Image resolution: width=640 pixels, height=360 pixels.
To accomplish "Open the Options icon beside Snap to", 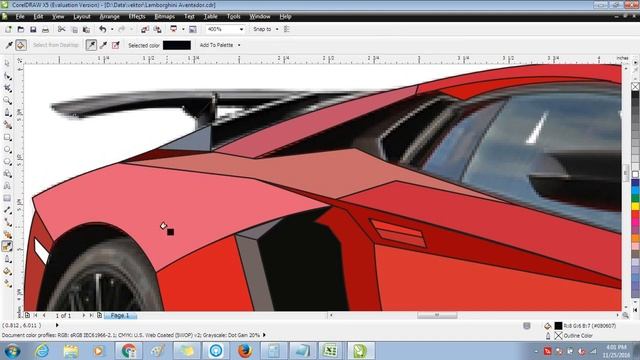I will pyautogui.click(x=287, y=29).
